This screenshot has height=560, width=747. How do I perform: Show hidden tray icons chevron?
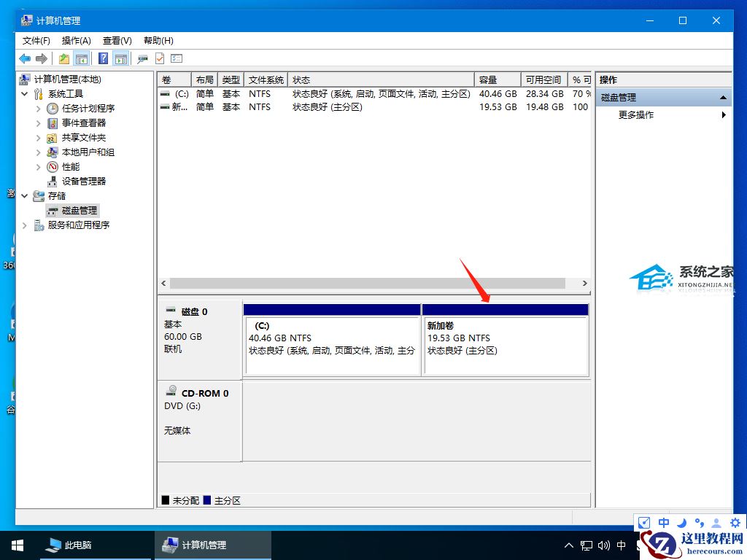pyautogui.click(x=569, y=545)
